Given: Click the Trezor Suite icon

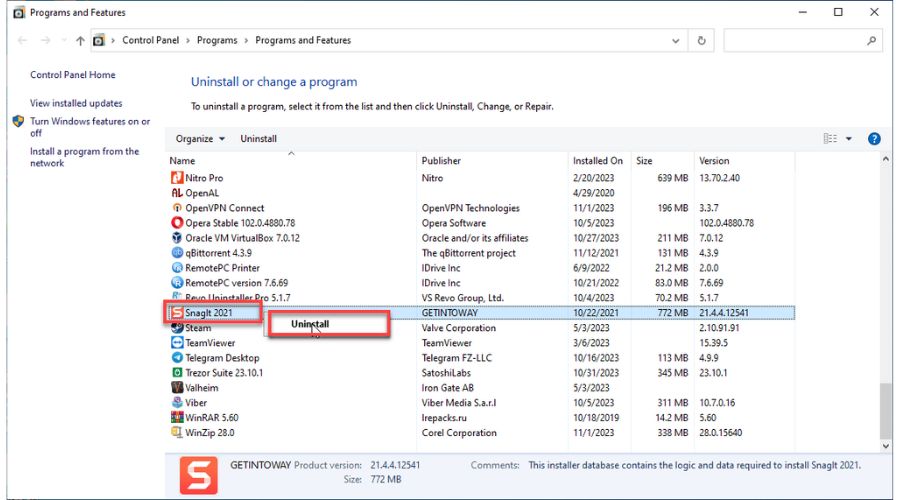Looking at the screenshot, I should (177, 373).
